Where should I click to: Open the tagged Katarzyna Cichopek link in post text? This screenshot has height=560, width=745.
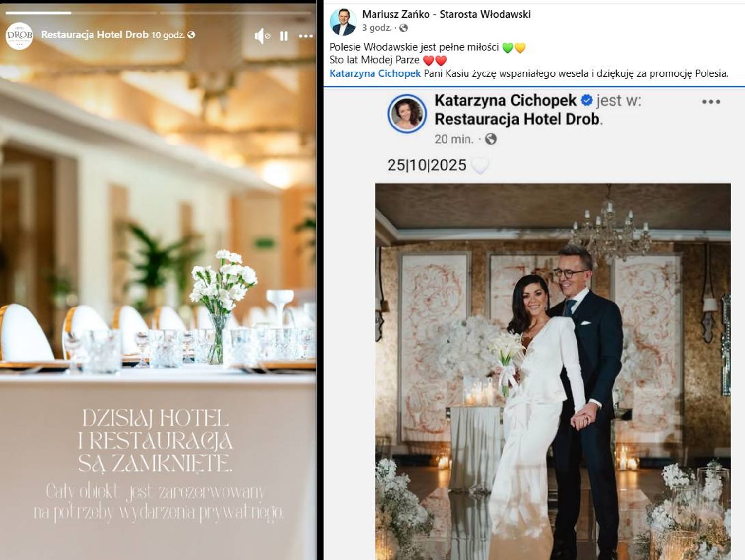click(x=375, y=73)
